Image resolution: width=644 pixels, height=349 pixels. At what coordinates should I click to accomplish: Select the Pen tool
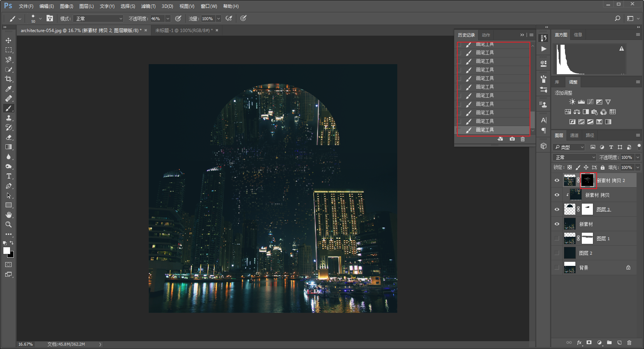(x=9, y=186)
